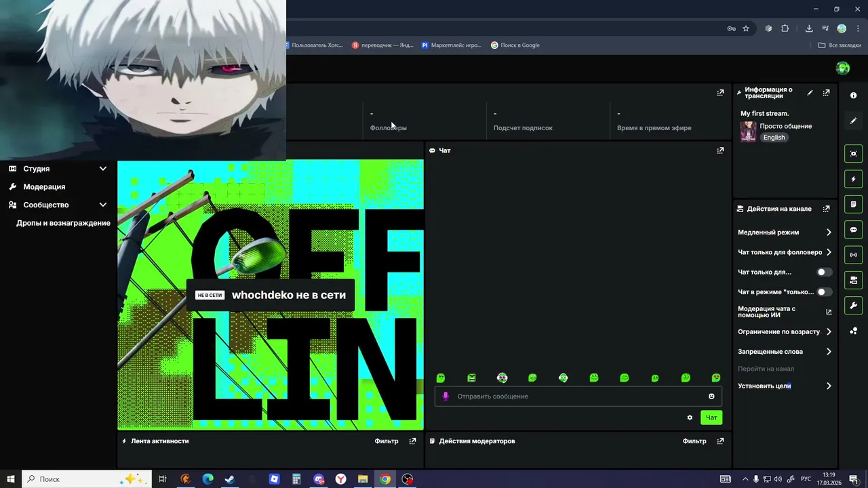Pop out the Информация о трансляции panel
The image size is (868, 488).
[826, 93]
